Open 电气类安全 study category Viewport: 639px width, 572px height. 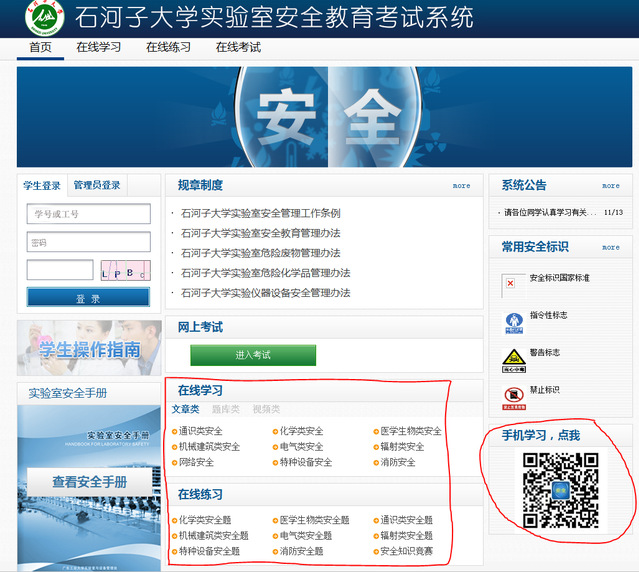302,447
